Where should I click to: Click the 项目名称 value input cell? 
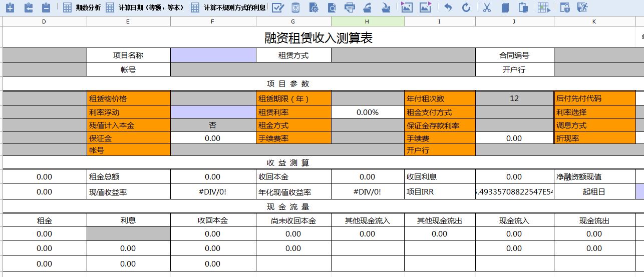tap(213, 55)
